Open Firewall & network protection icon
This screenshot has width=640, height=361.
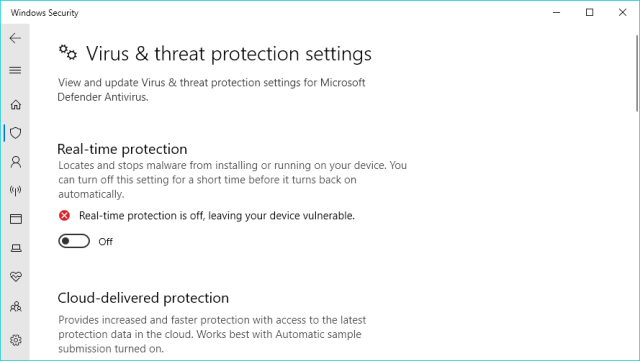pos(16,190)
